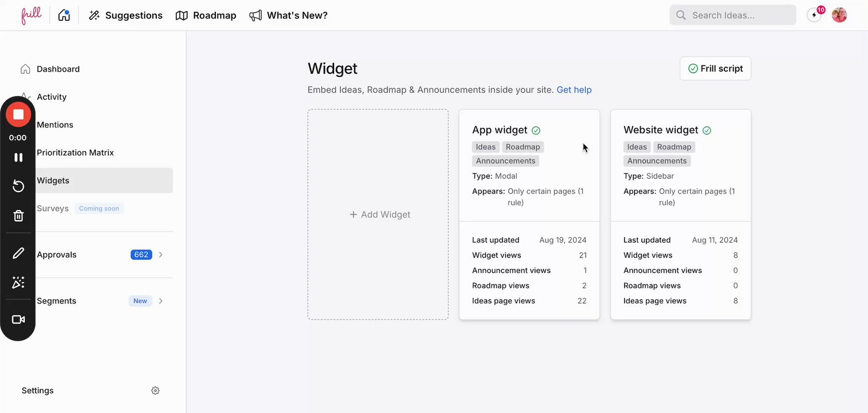
Task: Click the confetti effects icon
Action: click(x=18, y=282)
